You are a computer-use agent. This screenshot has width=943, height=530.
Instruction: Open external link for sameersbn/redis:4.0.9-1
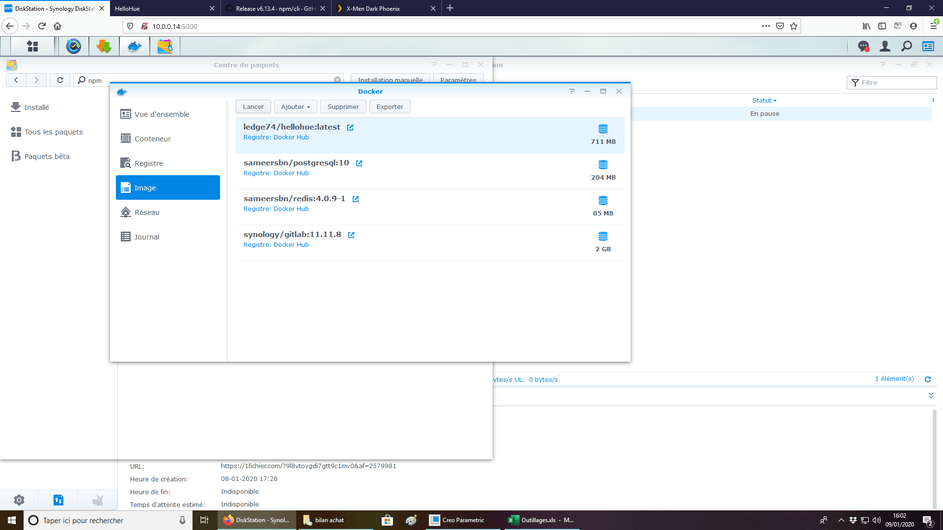tap(355, 199)
